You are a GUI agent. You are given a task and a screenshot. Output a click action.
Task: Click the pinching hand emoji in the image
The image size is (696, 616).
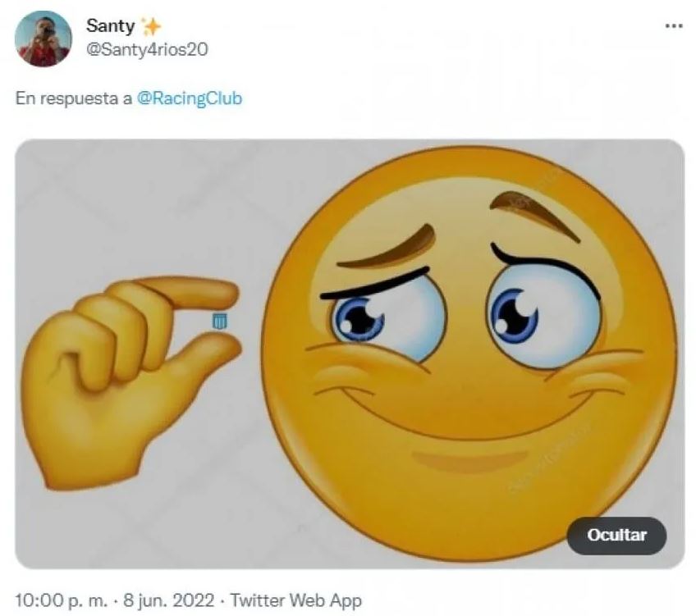click(132, 381)
